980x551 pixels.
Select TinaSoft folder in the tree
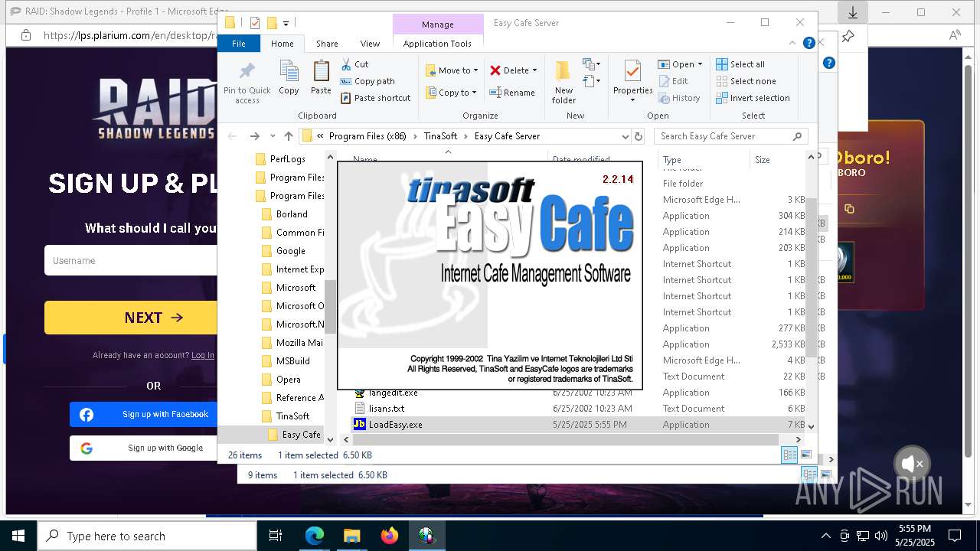point(292,416)
